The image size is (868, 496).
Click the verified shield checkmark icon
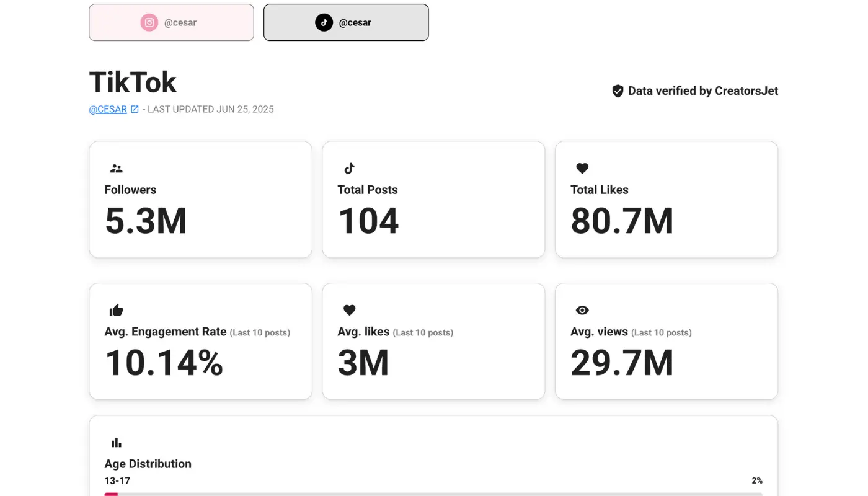[618, 91]
